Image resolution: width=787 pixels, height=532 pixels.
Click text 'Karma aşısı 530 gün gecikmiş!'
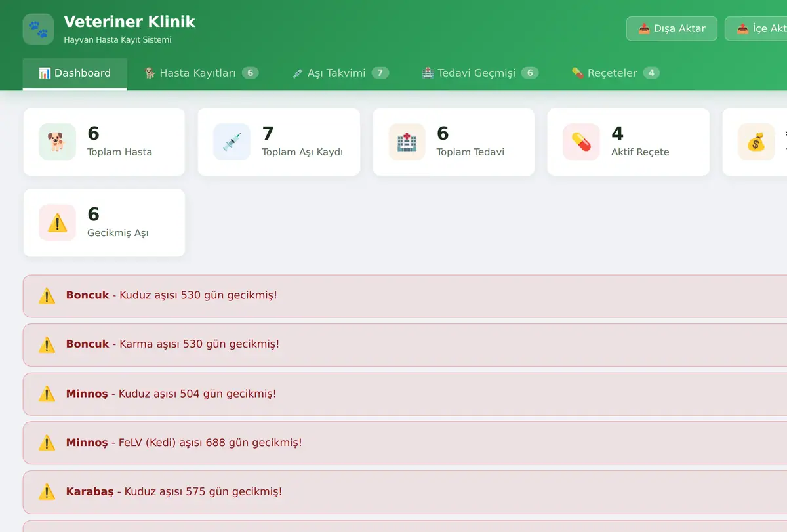point(199,344)
